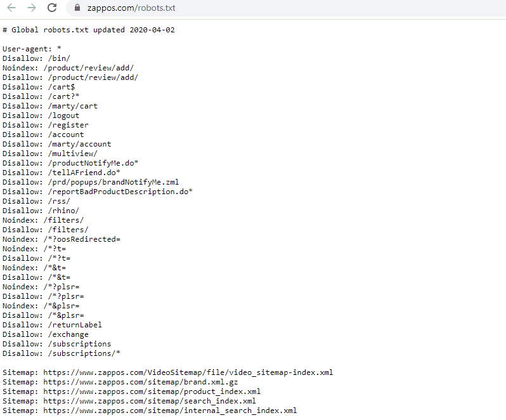Click the 'User-agent: *' line
The image size is (506, 420).
pyautogui.click(x=32, y=49)
